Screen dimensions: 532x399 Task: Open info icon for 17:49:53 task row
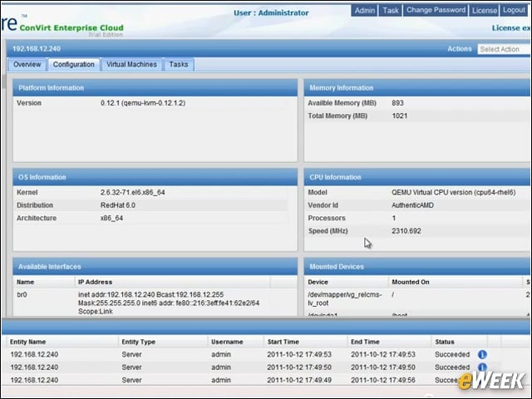(x=482, y=355)
